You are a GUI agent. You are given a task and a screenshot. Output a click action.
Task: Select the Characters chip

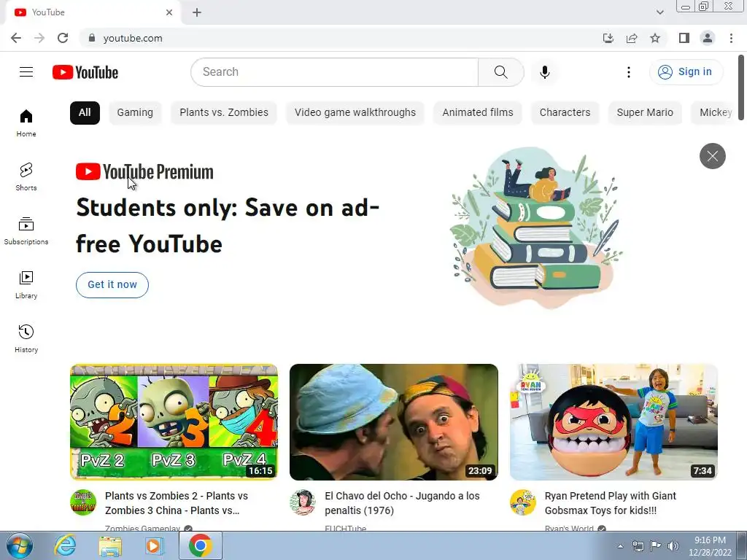pos(565,113)
